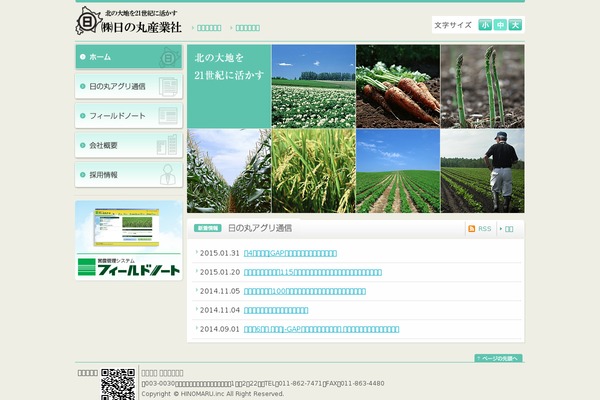The width and height of the screenshot is (600, 400).
Task: Click the フィールドノート system banner
Action: (129, 240)
